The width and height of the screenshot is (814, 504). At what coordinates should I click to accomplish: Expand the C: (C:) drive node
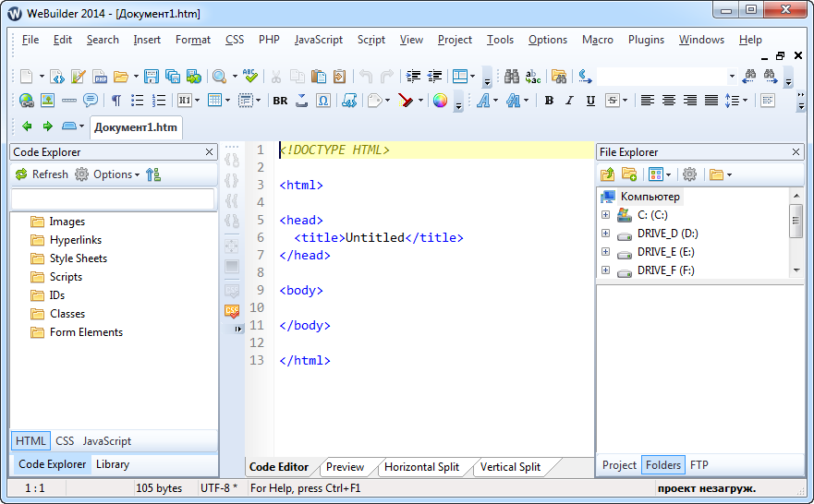click(605, 214)
